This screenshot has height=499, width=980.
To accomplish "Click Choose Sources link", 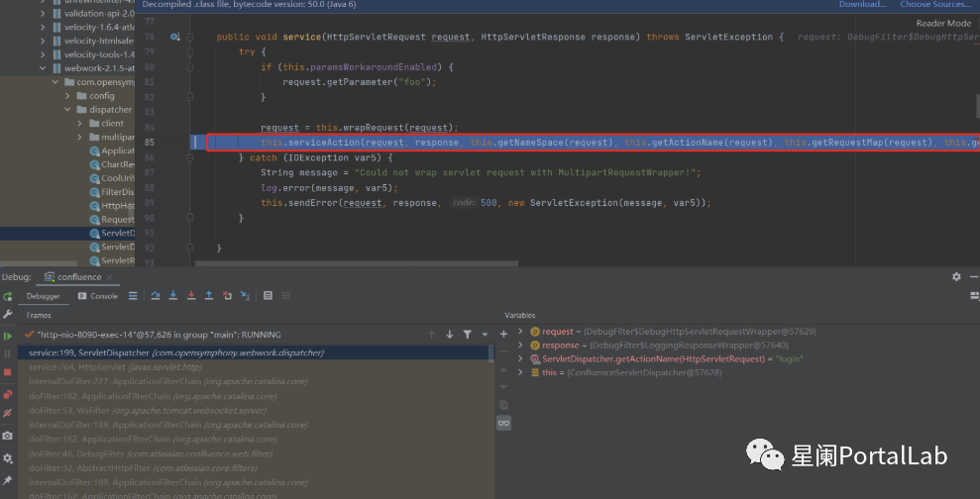I will point(935,4).
